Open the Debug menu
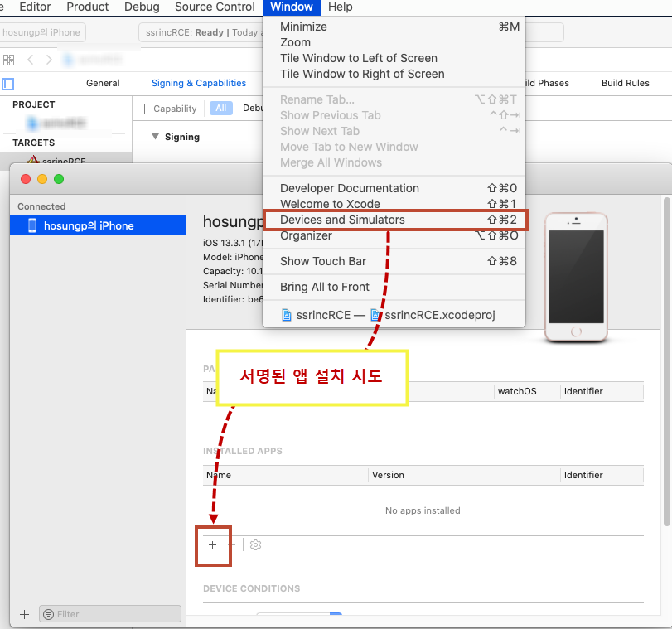The width and height of the screenshot is (672, 629). (142, 7)
